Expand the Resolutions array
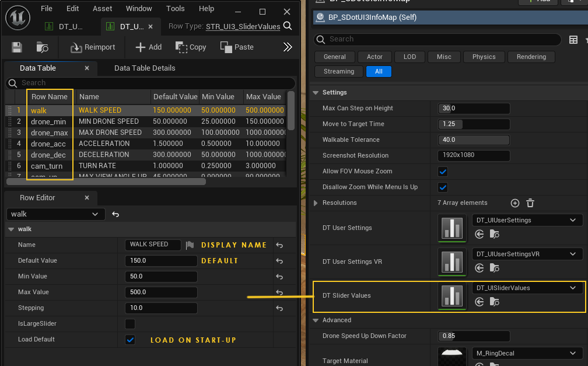Image resolution: width=588 pixels, height=366 pixels. (316, 203)
